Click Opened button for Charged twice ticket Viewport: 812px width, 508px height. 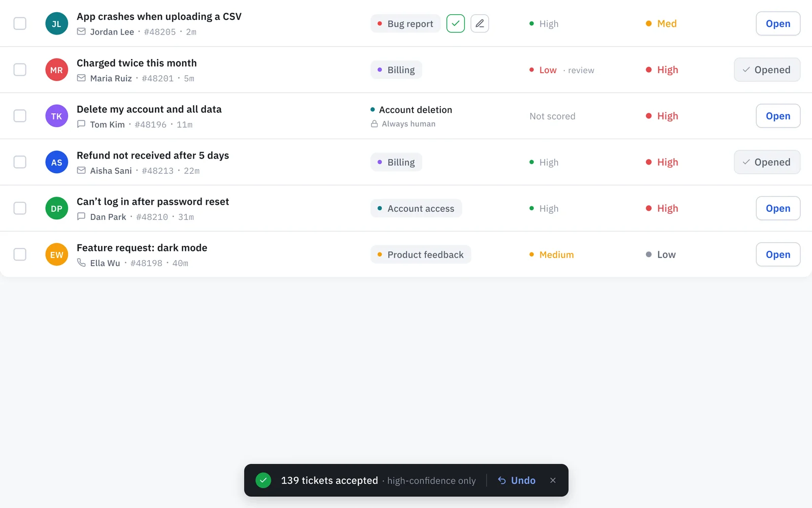(x=767, y=70)
